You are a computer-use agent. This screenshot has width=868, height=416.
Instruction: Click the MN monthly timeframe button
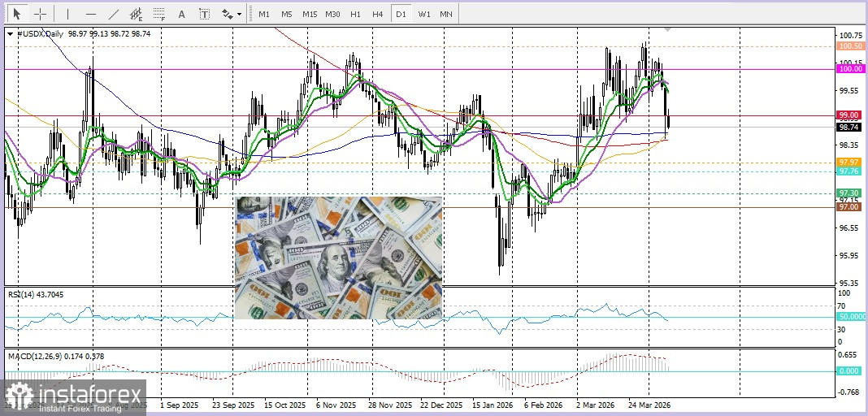[x=446, y=14]
